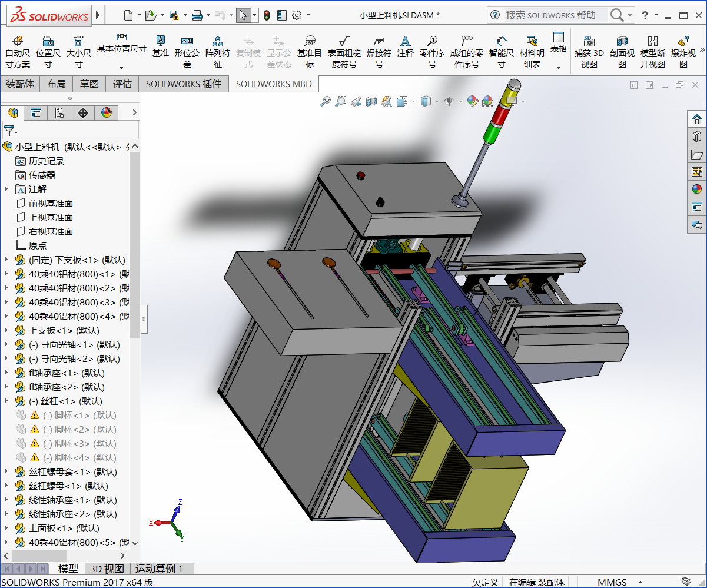Click the Zoom to Area icon

[x=341, y=101]
